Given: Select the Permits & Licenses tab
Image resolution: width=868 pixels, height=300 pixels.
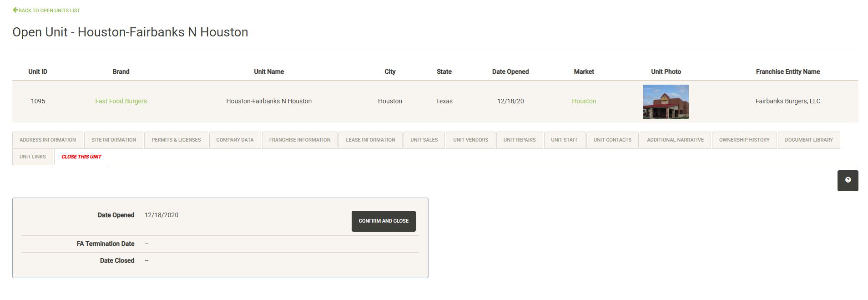Looking at the screenshot, I should click(176, 140).
